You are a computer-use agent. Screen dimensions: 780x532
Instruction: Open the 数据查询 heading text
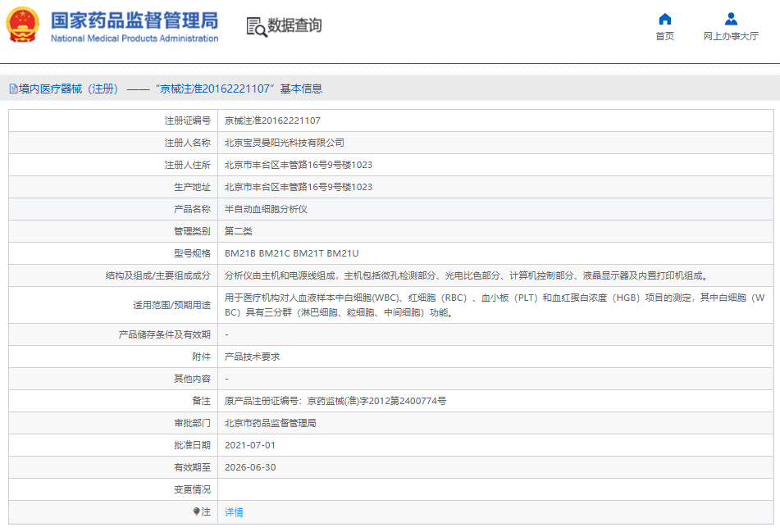point(294,25)
